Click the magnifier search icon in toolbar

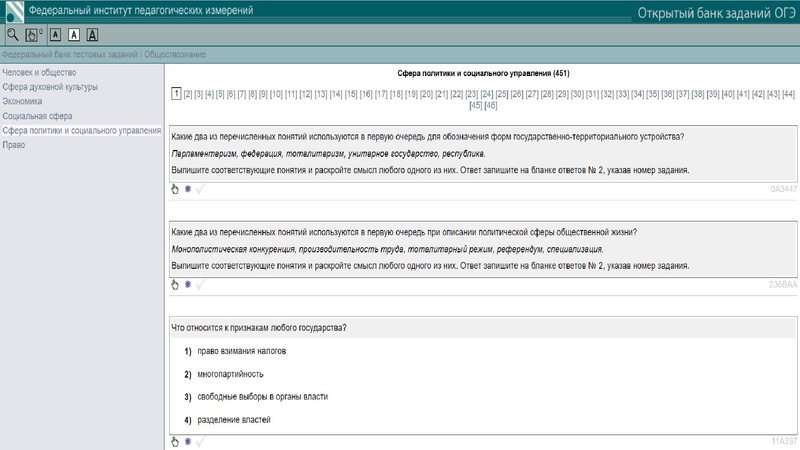tap(12, 34)
